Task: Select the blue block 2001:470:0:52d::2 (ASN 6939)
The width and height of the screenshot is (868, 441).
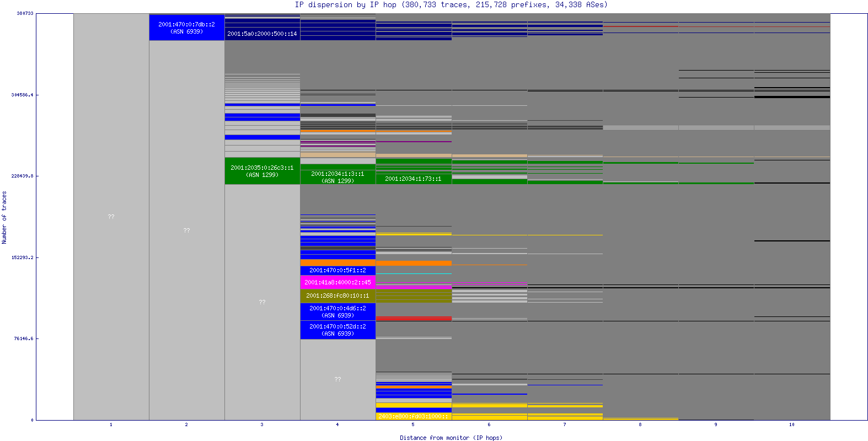Action: [338, 330]
